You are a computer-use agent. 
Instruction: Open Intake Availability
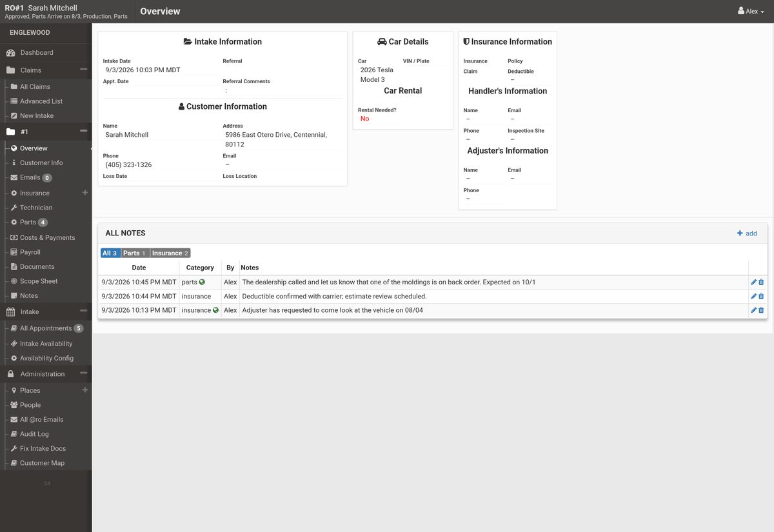click(46, 344)
